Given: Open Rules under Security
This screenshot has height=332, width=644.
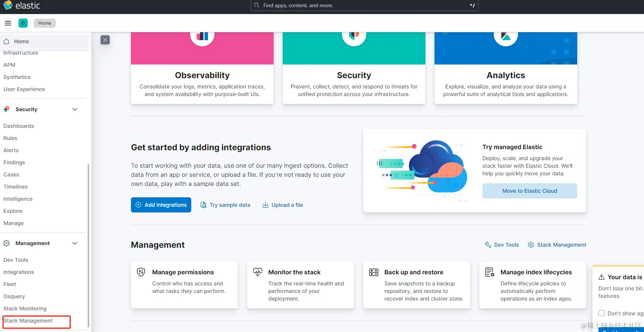Looking at the screenshot, I should [10, 138].
